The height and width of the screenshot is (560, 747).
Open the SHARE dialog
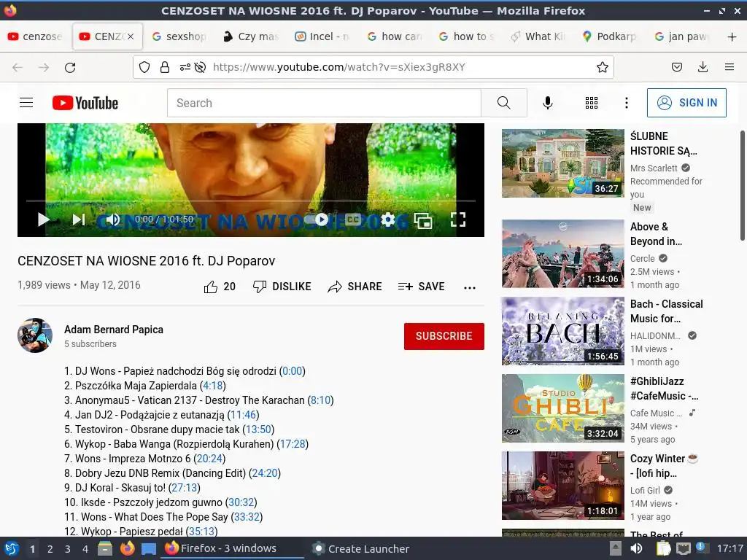355,287
